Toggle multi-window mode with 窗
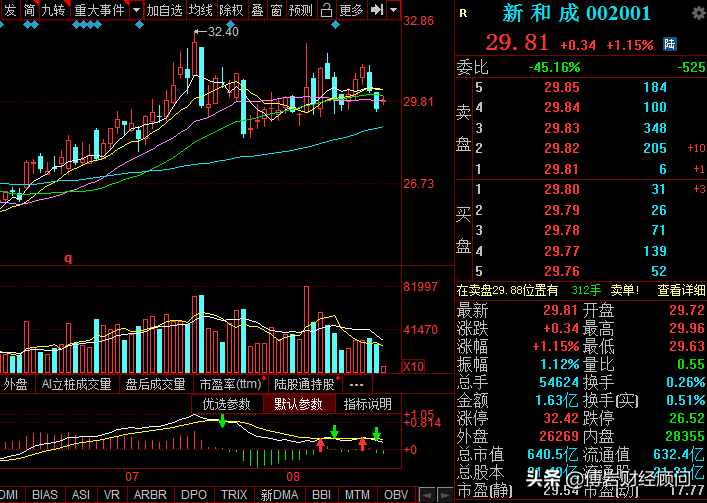Screen dimensions: 707x503 click(276, 9)
